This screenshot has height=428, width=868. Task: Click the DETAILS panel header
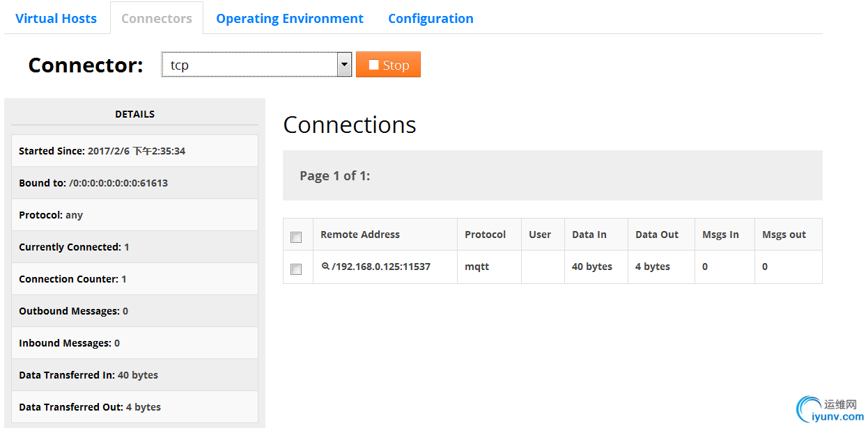[x=135, y=114]
